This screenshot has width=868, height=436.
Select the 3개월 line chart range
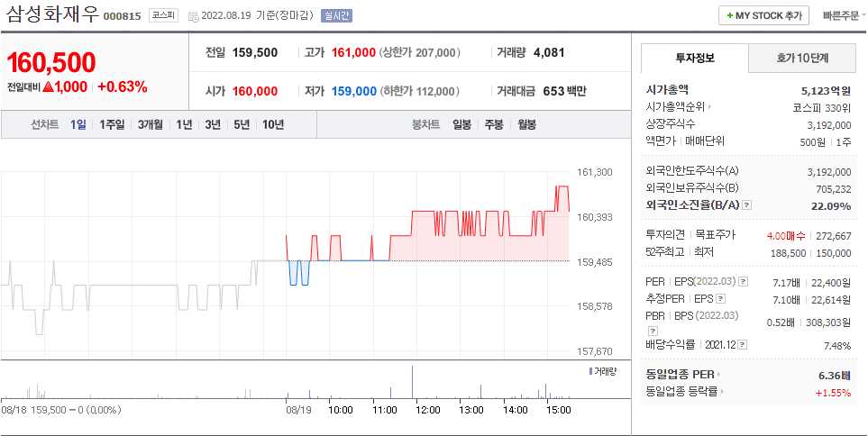[151, 124]
